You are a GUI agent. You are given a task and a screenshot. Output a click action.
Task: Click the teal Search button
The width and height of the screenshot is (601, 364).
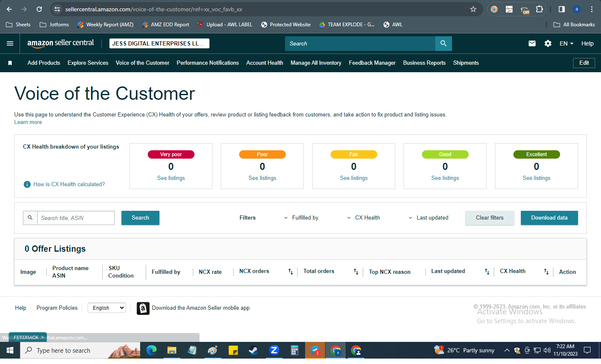point(140,218)
